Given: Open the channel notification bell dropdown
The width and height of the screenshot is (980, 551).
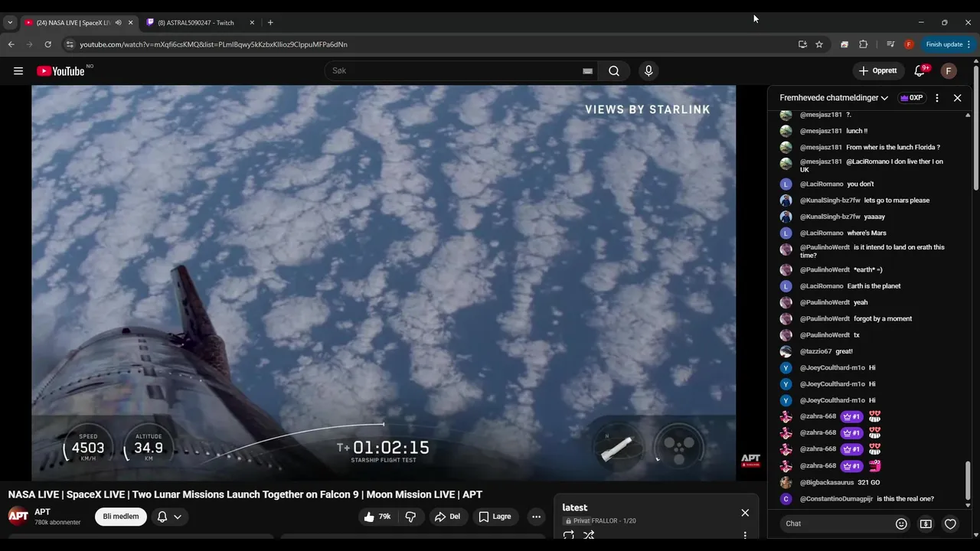Looking at the screenshot, I should [x=169, y=517].
